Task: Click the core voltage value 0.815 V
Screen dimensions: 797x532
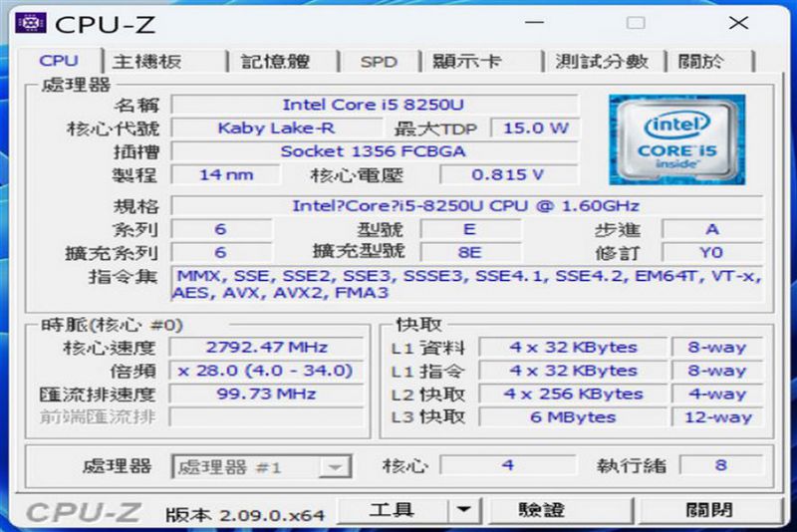Action: 508,174
